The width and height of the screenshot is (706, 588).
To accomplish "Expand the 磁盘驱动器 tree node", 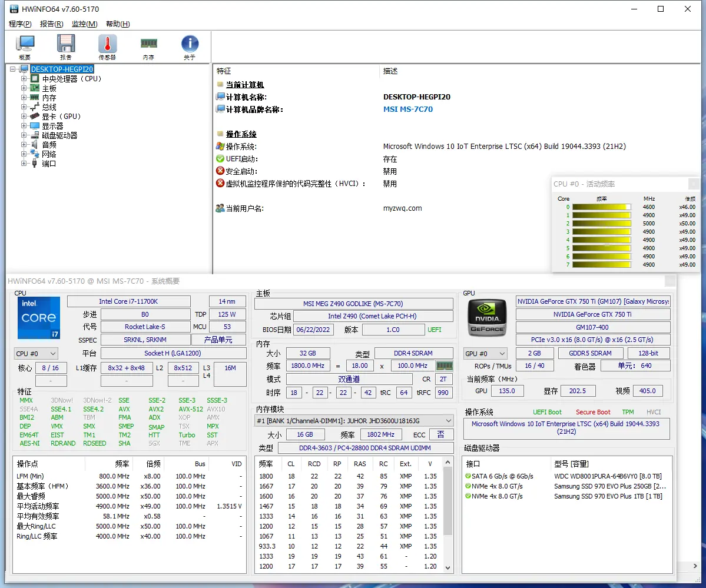I will [24, 135].
